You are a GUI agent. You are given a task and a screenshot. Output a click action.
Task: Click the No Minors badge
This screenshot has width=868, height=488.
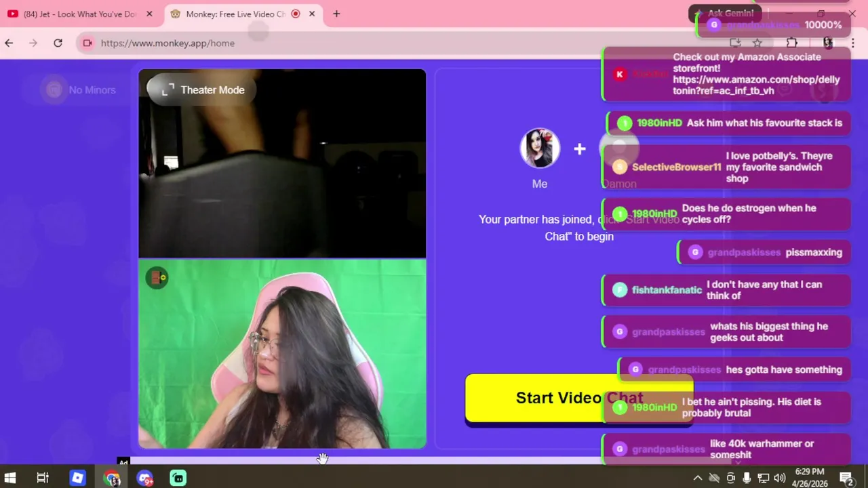[x=80, y=89]
